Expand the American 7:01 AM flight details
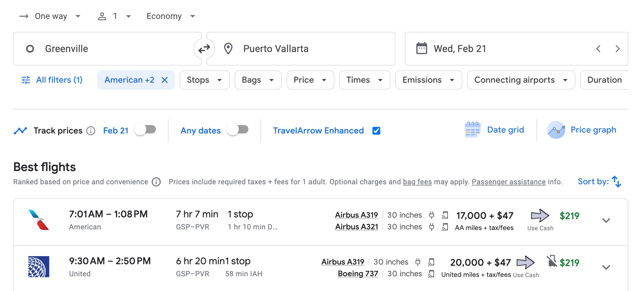644x291 pixels. click(x=606, y=220)
